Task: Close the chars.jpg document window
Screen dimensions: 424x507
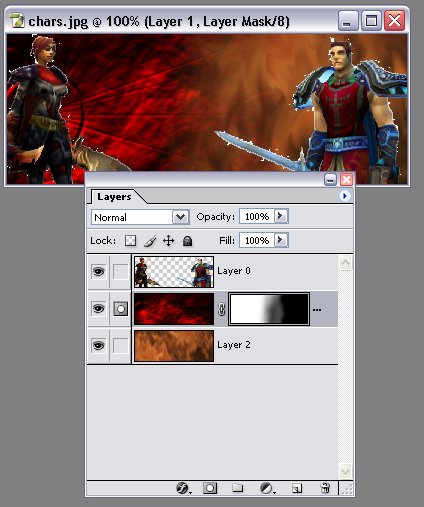Action: [x=394, y=21]
